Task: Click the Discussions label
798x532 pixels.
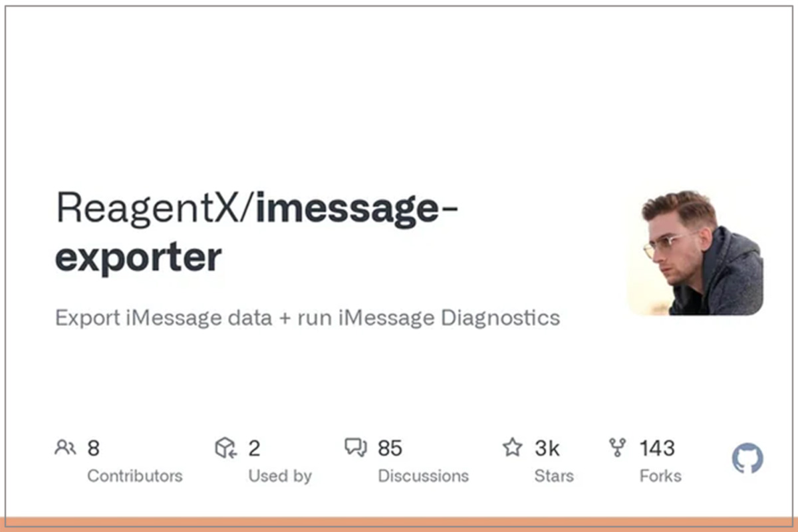Action: coord(423,476)
